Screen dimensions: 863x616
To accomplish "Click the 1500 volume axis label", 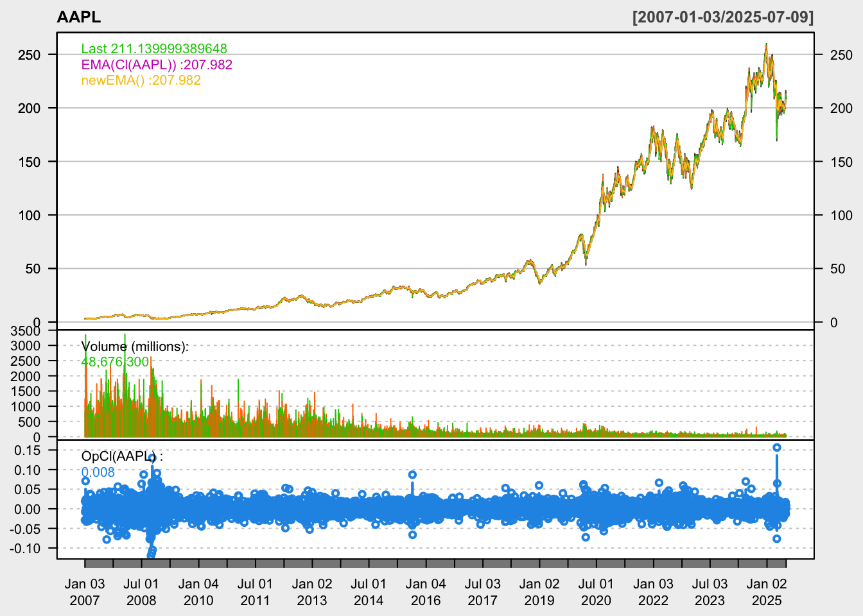I will coord(25,391).
